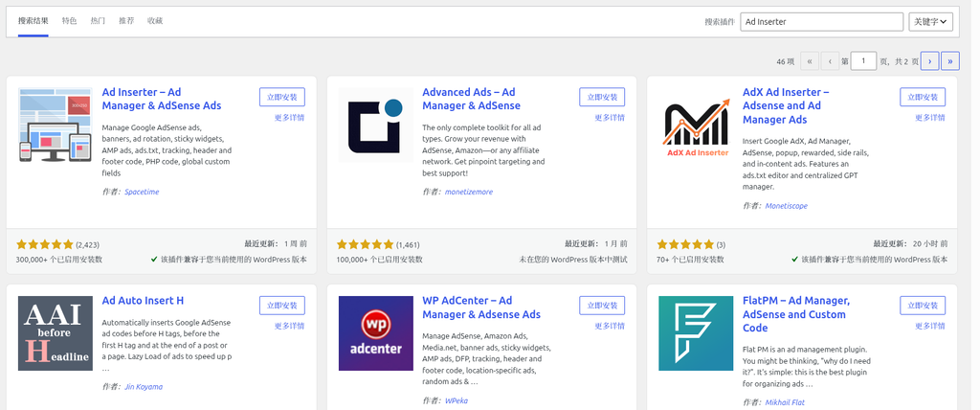
Task: Open the Ad Inserter plugin icon
Action: [x=55, y=125]
